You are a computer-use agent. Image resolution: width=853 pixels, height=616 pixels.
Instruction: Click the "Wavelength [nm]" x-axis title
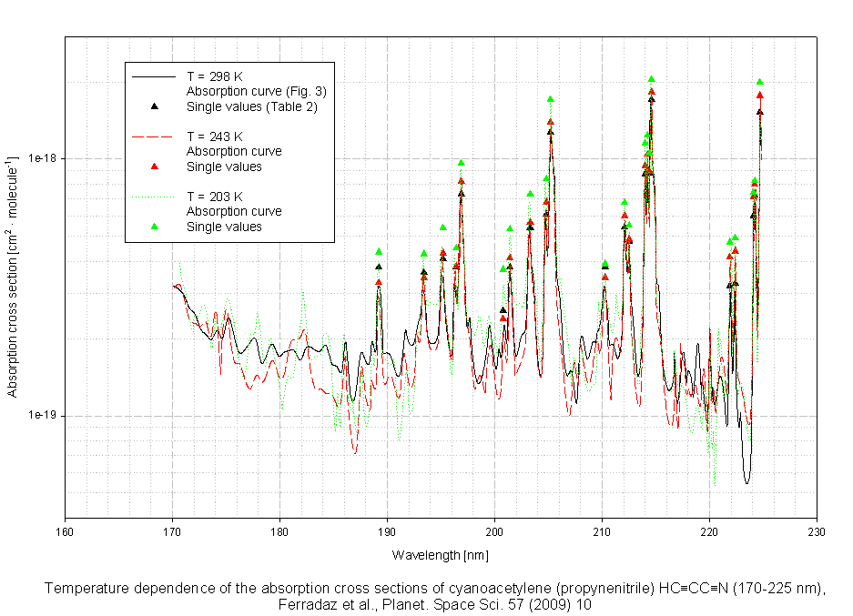coord(441,554)
